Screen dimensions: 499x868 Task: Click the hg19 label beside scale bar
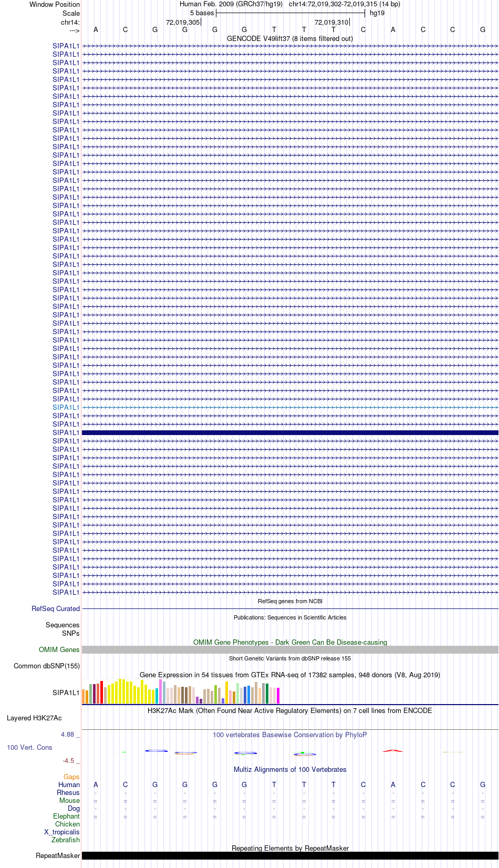point(377,13)
